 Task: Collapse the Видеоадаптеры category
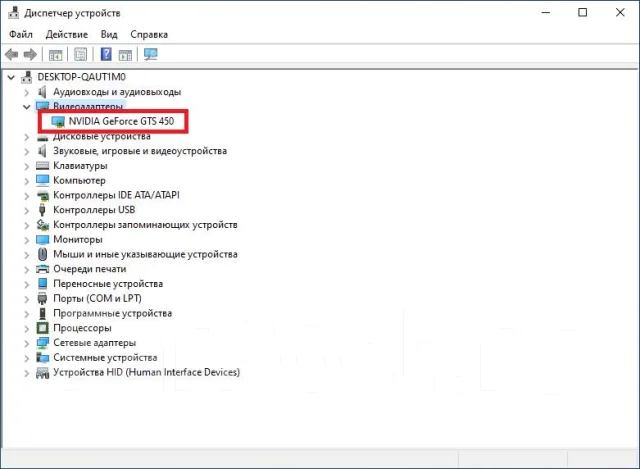pyautogui.click(x=27, y=107)
